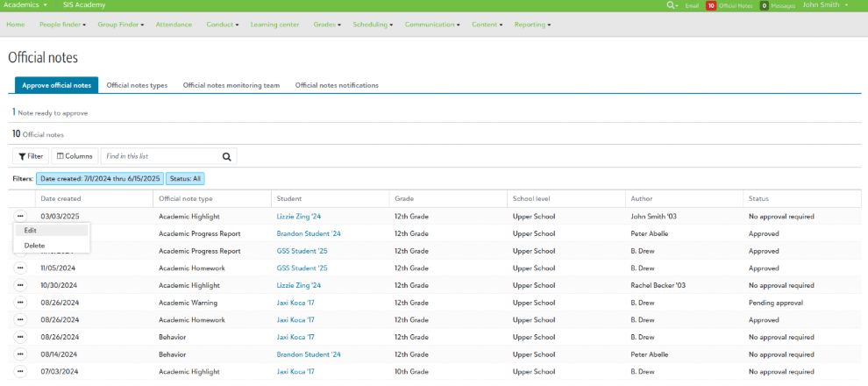Open the search magnifier in top bar
Image resolution: width=868 pixels, height=386 pixels.
point(672,5)
